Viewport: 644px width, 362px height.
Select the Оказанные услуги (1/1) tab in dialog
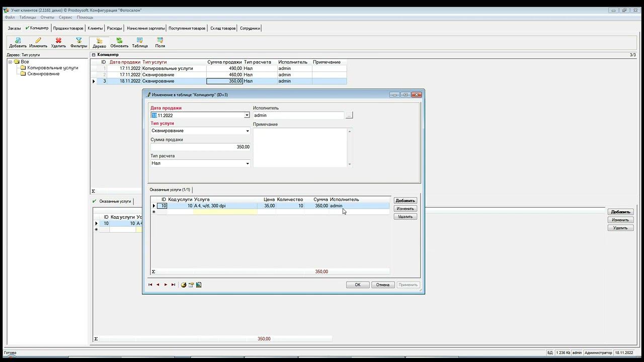[170, 190]
